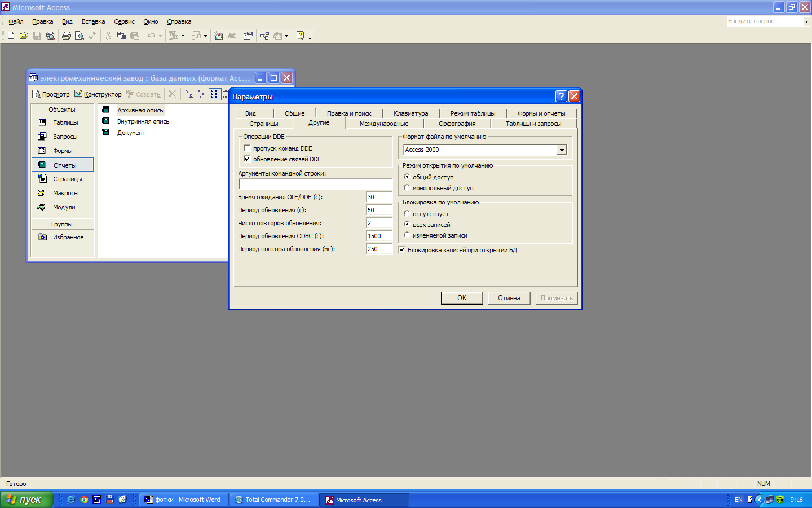Viewport: 812px width, 508px height.
Task: Uncheck обновление связей DDE checkbox
Action: (247, 159)
